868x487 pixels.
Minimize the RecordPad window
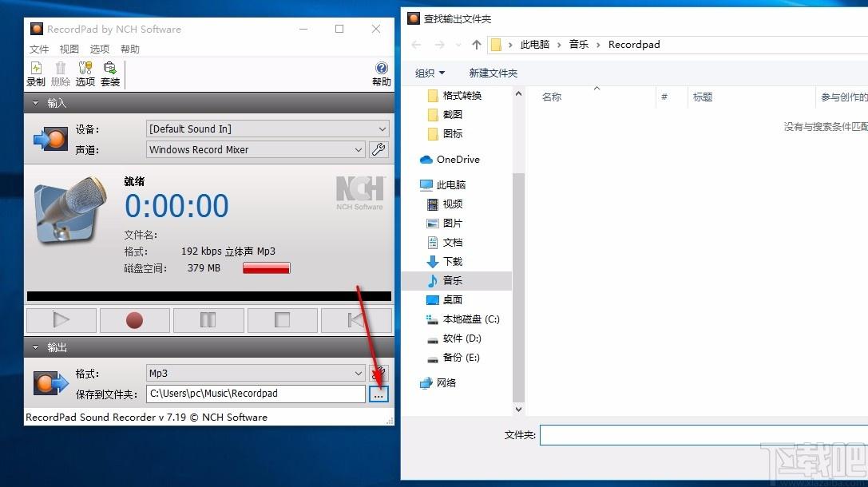point(303,29)
